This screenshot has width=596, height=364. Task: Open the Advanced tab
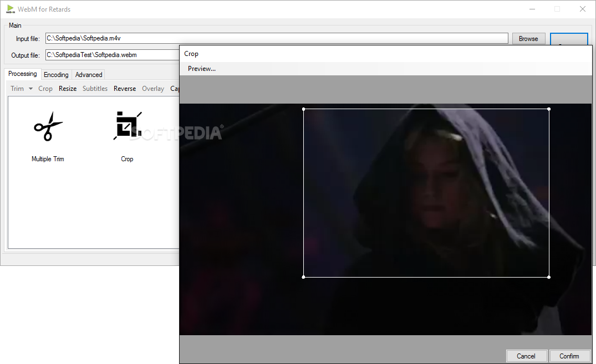[89, 75]
